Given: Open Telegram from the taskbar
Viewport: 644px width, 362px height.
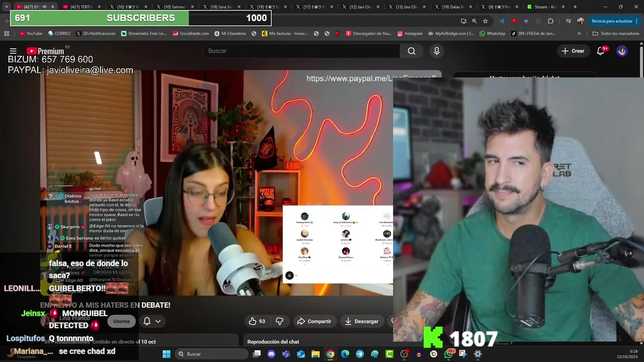Looking at the screenshot, I should [360, 354].
